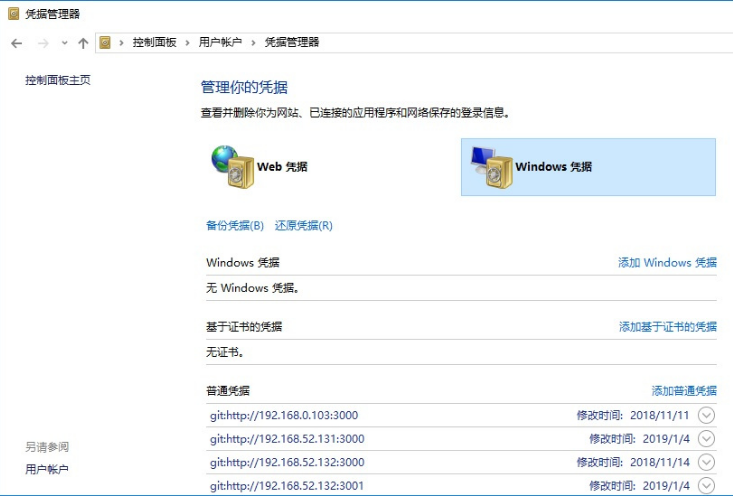Click the title bar Credential Manager icon

(x=14, y=14)
